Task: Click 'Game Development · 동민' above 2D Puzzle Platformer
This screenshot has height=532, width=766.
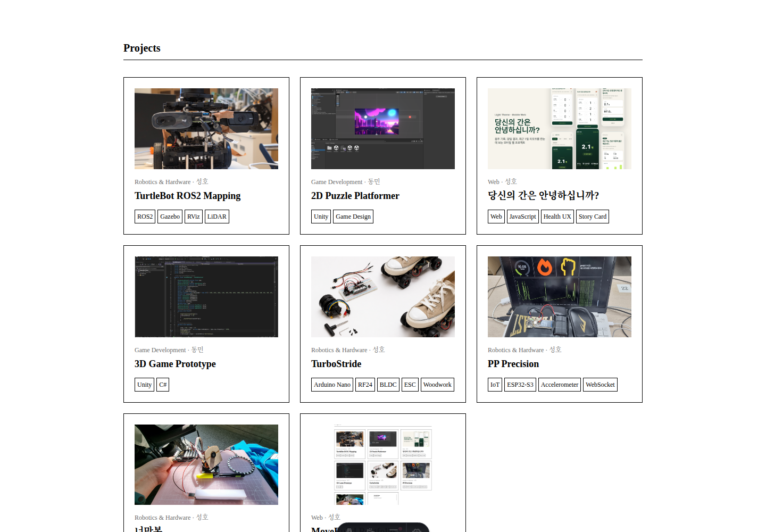Action: point(346,182)
